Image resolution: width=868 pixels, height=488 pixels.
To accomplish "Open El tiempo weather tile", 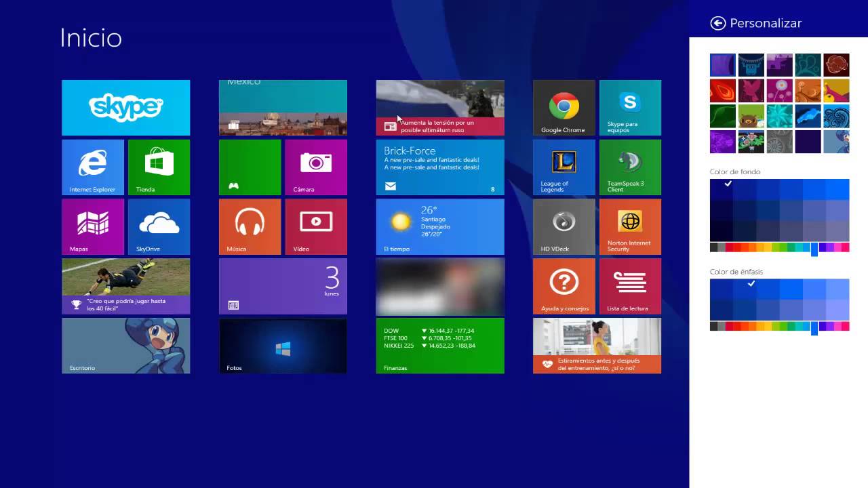I will [440, 227].
